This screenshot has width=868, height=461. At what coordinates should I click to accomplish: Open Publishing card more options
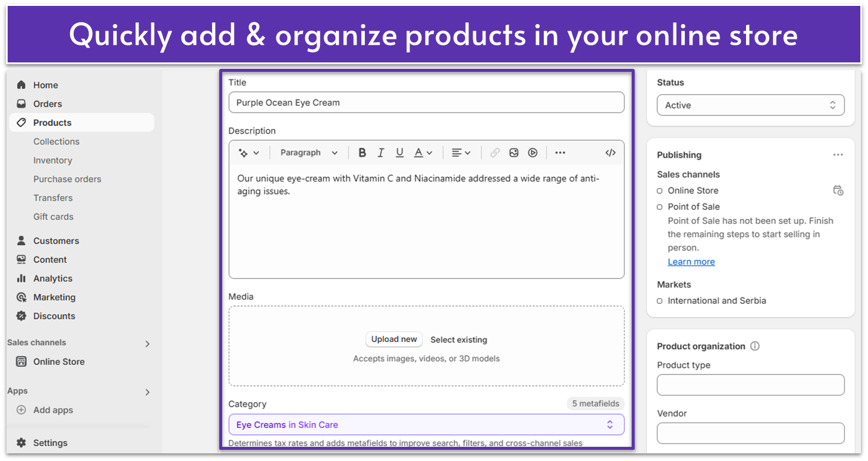(x=838, y=155)
